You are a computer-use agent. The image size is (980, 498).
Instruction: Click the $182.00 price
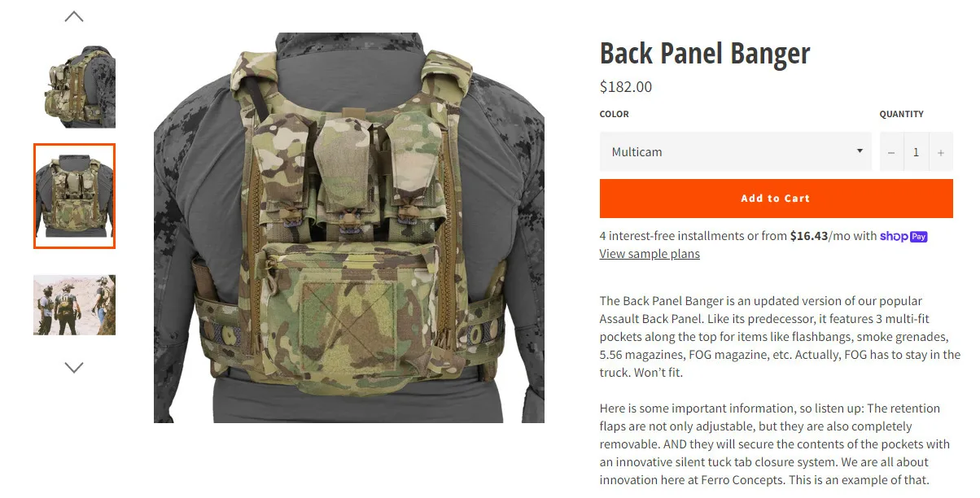pyautogui.click(x=626, y=87)
